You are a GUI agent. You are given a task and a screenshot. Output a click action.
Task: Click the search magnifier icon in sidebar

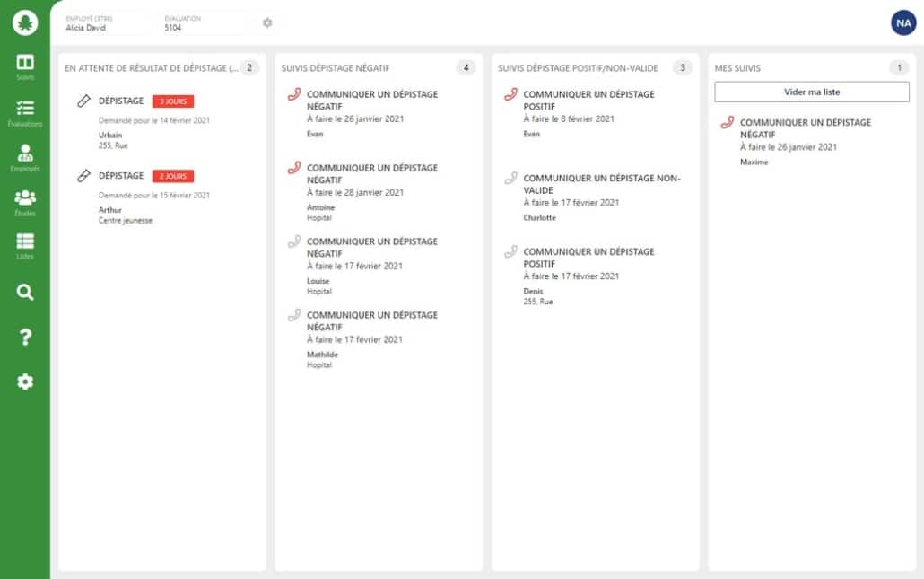point(25,292)
